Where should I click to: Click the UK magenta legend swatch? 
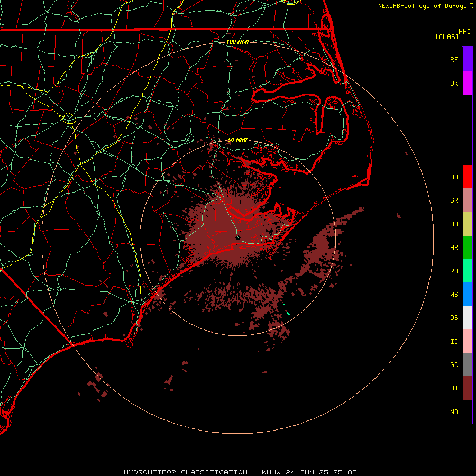pos(467,83)
